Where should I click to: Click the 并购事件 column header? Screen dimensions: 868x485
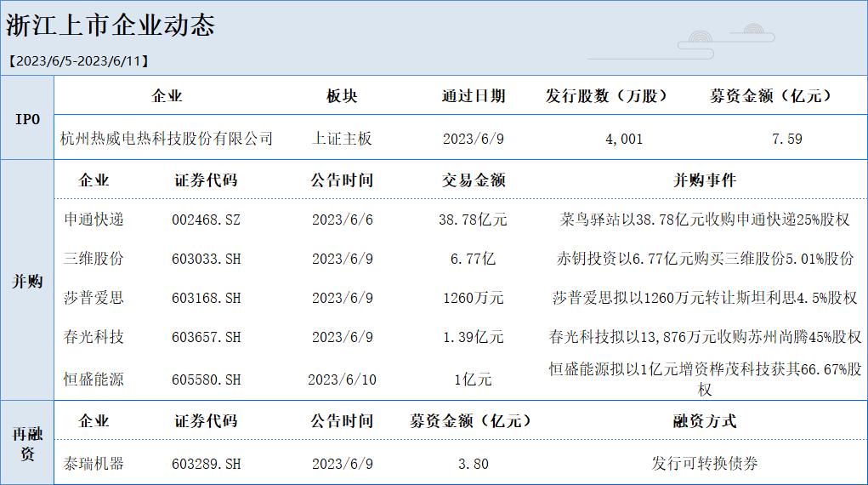704,180
